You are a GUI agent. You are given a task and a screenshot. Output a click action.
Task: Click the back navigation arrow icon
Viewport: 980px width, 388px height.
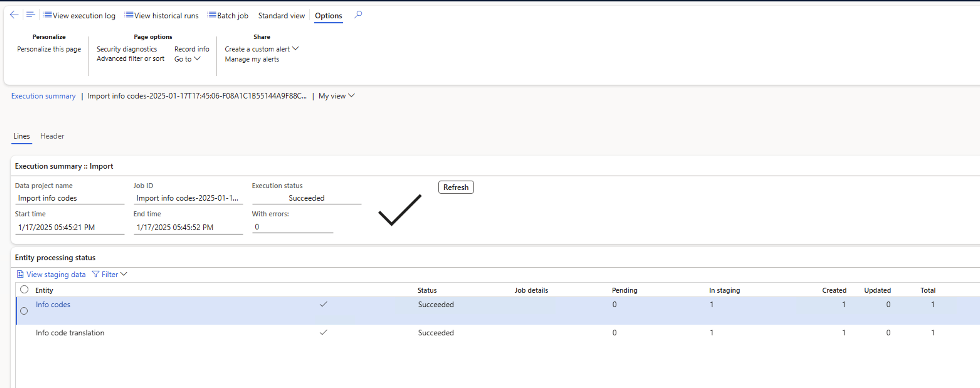point(14,15)
